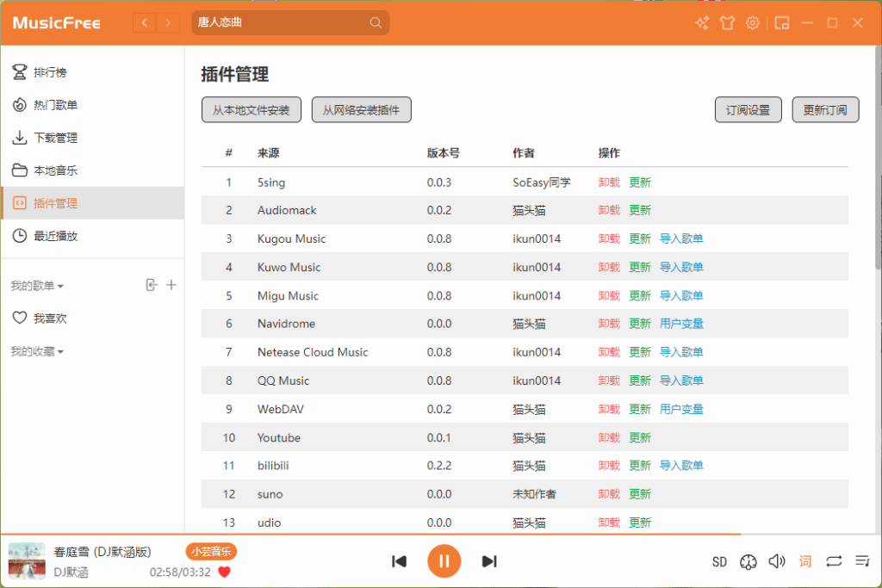This screenshot has height=588, width=882.
Task: Import playlist for bilibili
Action: (681, 466)
